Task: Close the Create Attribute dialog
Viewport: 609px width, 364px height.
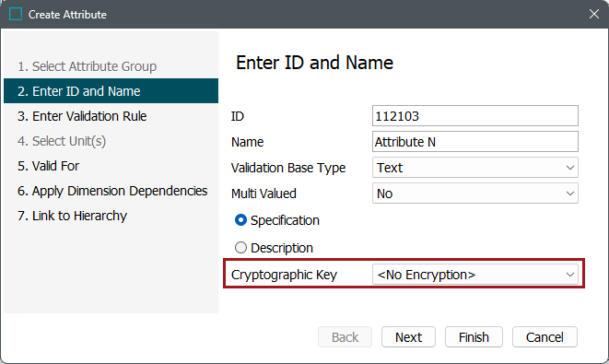Action: tap(594, 14)
